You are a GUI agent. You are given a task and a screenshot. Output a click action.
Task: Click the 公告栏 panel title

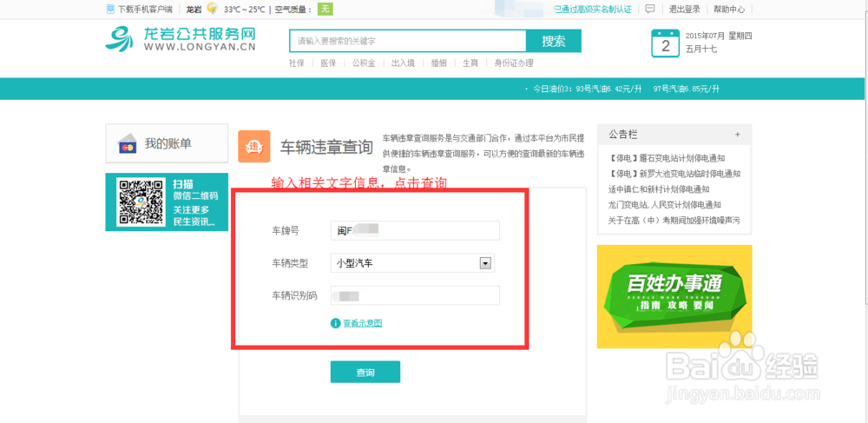tap(623, 135)
